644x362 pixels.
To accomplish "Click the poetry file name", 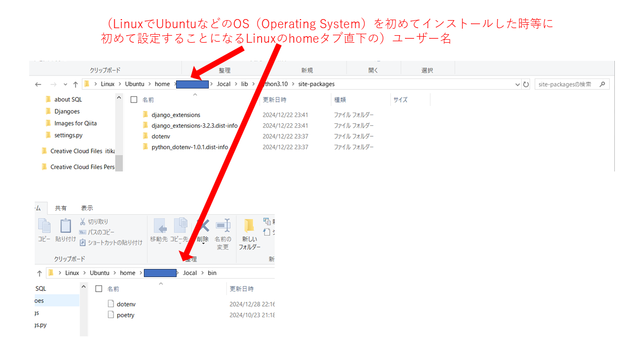I will tap(125, 315).
